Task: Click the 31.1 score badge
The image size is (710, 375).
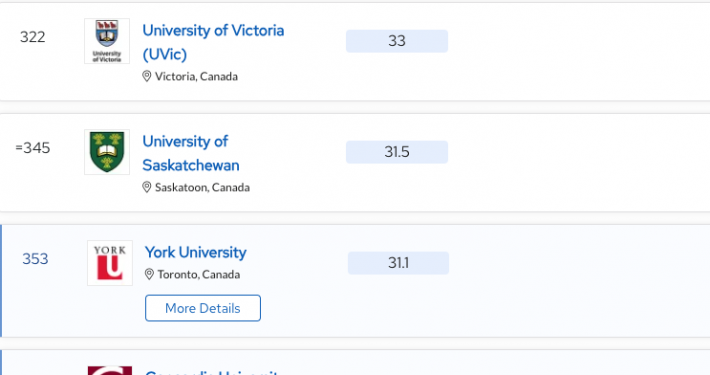Action: coord(398,263)
